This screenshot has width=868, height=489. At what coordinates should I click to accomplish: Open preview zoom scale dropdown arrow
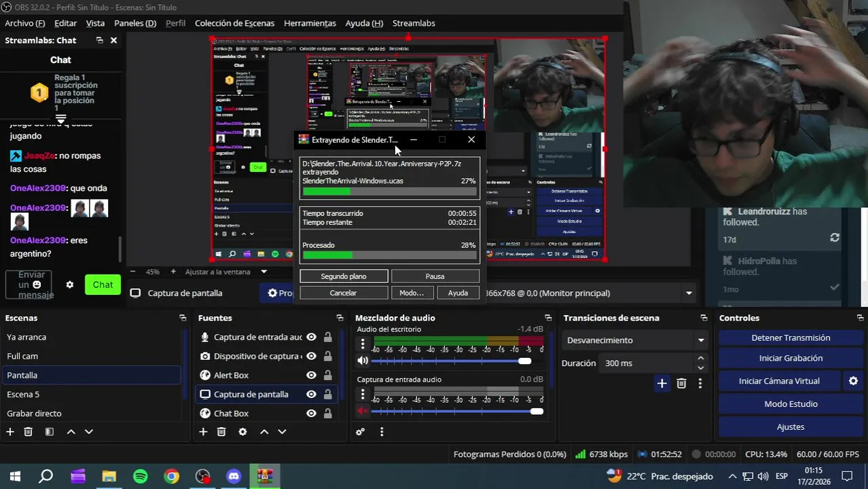(264, 272)
